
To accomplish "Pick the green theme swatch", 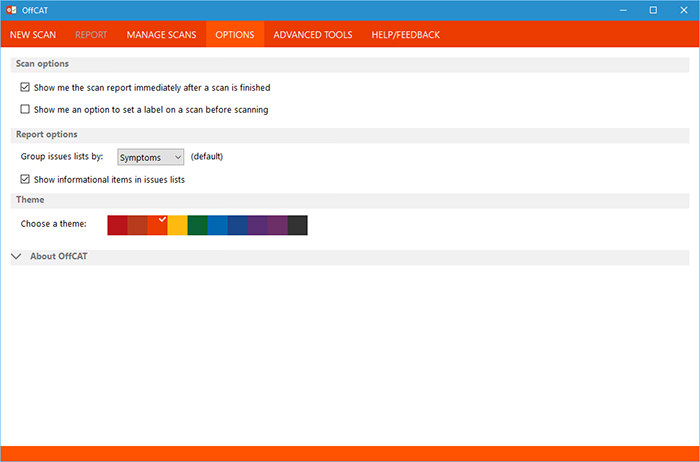I will 198,225.
